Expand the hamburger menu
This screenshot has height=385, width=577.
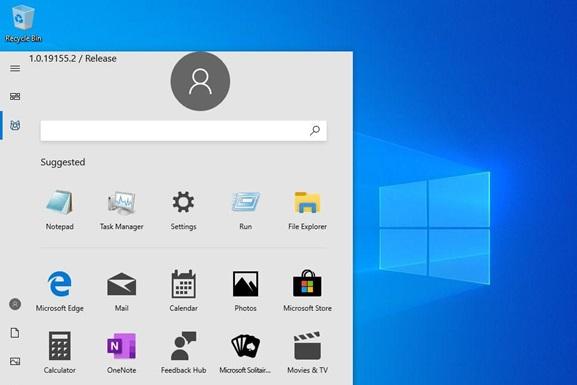[x=15, y=68]
